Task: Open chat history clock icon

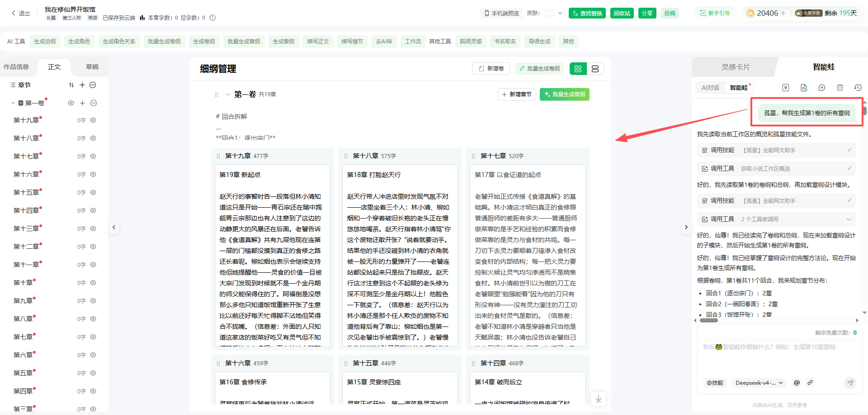Action: [x=858, y=88]
